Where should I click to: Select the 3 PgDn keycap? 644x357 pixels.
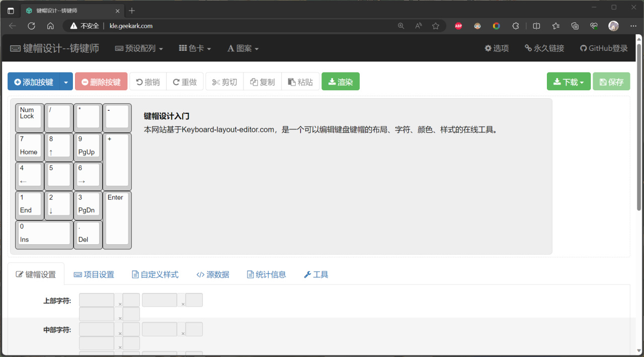(88, 205)
